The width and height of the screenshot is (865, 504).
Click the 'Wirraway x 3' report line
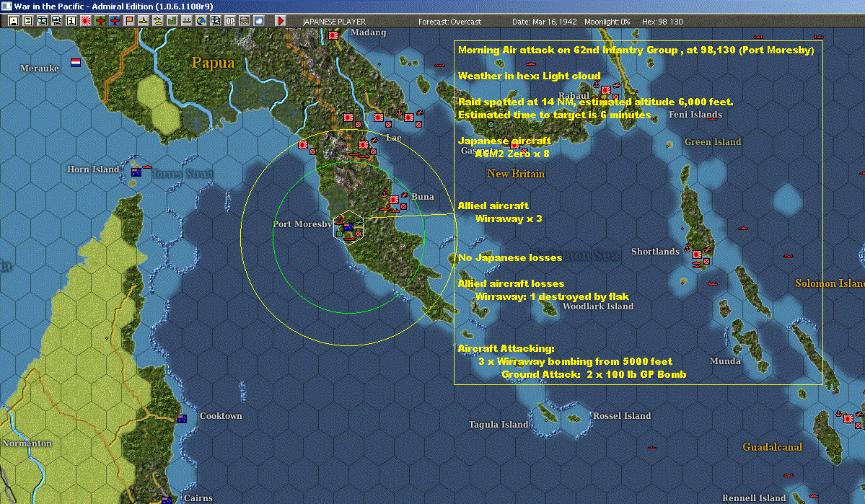point(508,218)
